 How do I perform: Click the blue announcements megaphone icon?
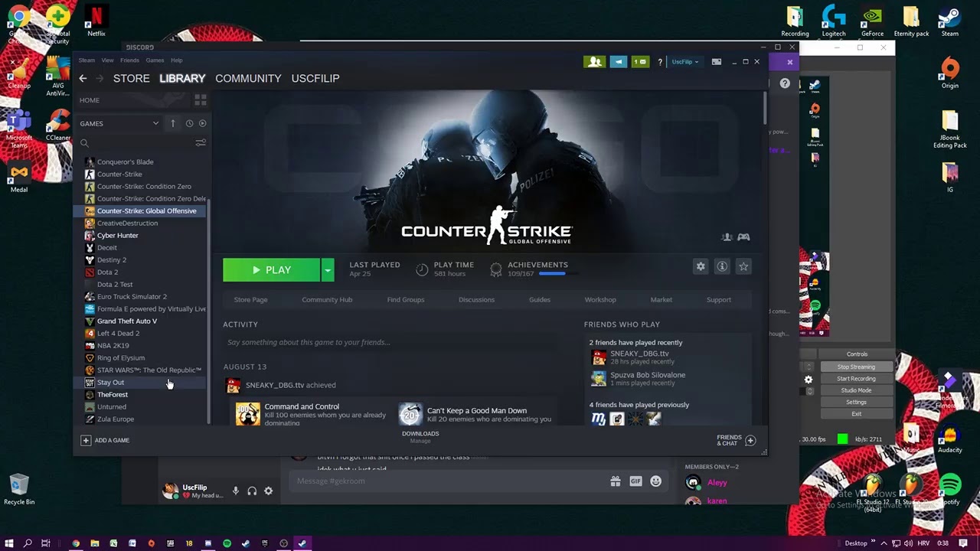tap(619, 62)
